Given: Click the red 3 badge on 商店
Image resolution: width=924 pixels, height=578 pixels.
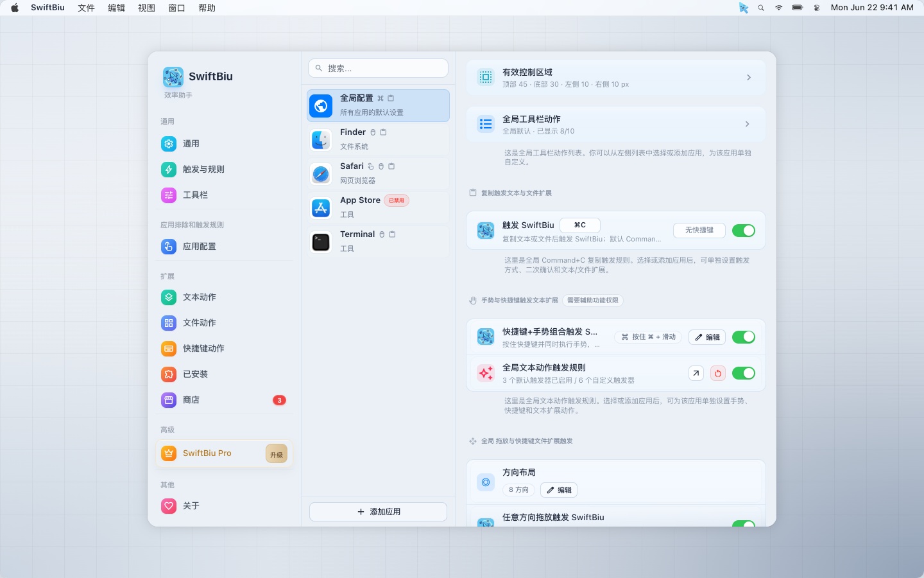Looking at the screenshot, I should click(x=279, y=400).
